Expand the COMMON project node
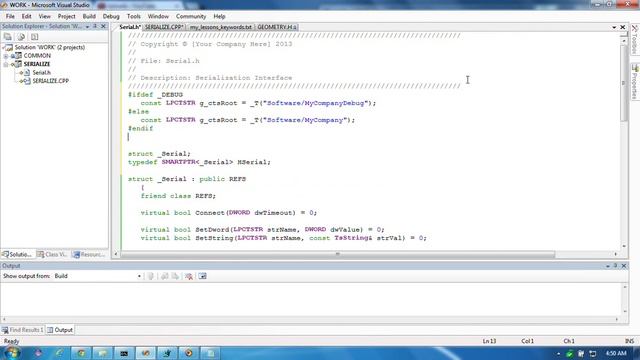 [6, 56]
